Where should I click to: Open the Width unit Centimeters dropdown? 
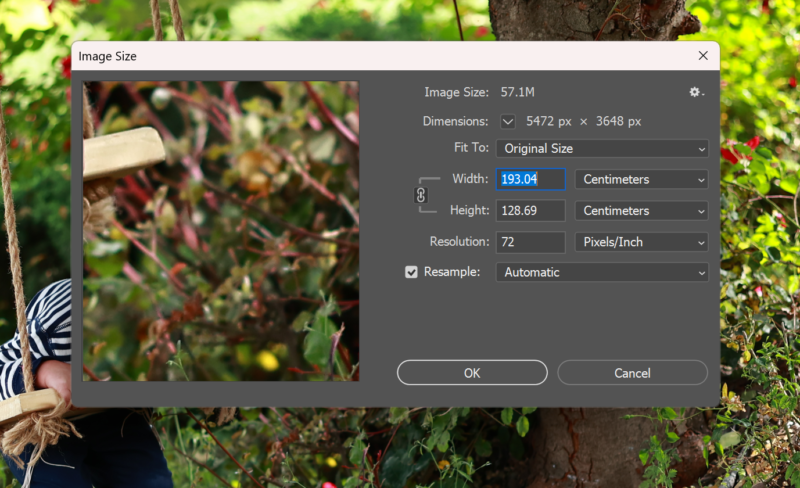click(641, 179)
